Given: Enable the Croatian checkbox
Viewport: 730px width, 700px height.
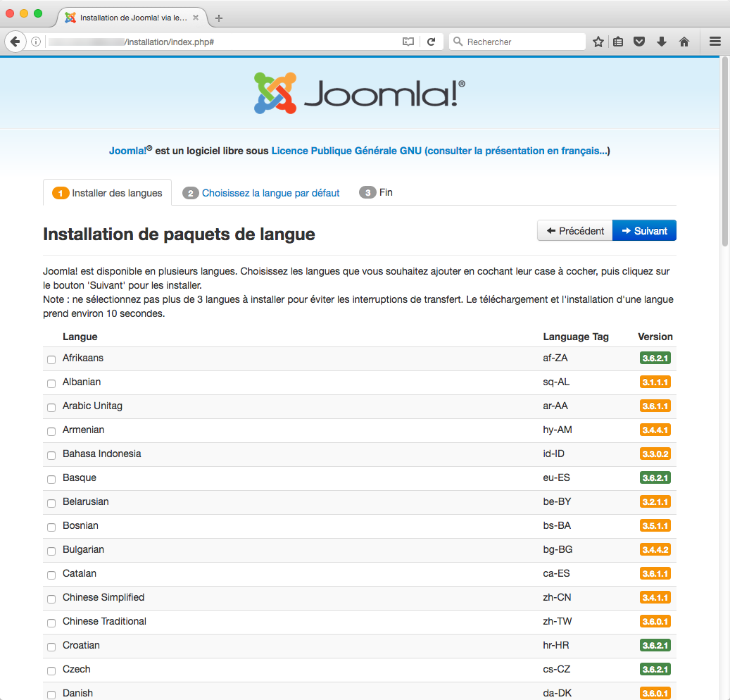Looking at the screenshot, I should [51, 646].
